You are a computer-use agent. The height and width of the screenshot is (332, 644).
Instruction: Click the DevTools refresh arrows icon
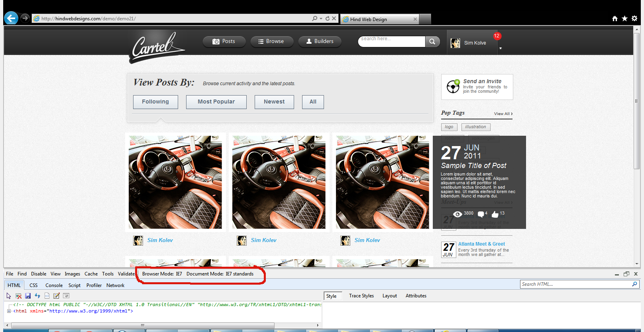(37, 296)
